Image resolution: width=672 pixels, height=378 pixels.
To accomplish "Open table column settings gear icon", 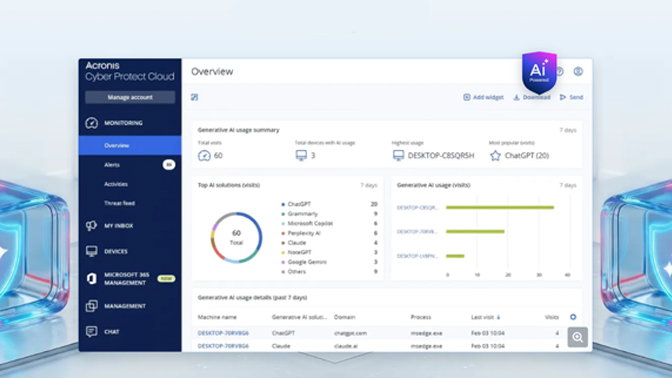I will pos(573,317).
